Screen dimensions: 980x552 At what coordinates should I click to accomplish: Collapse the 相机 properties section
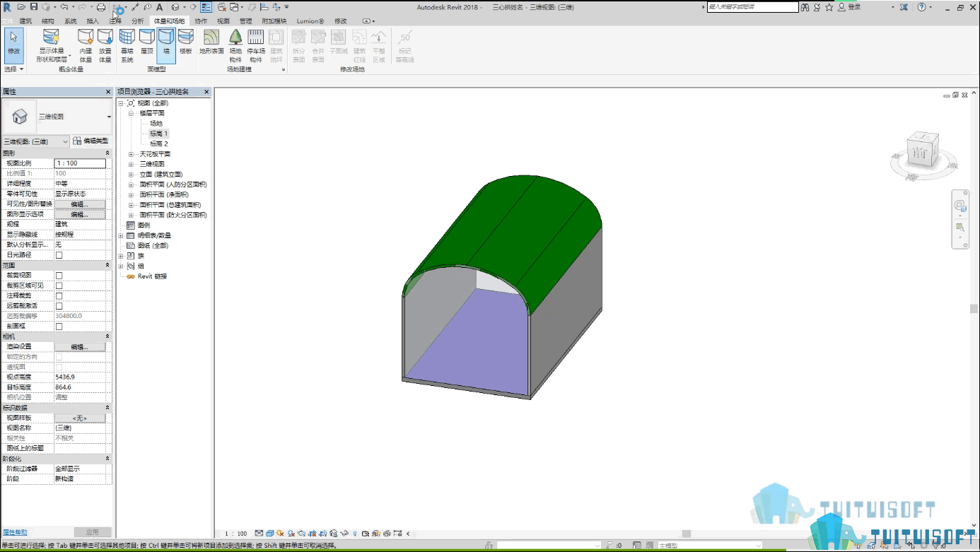tap(107, 336)
